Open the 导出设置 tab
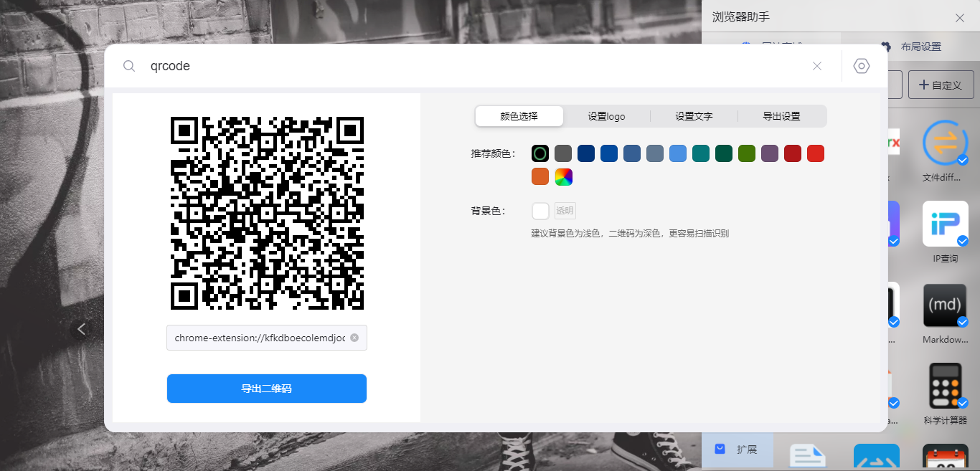This screenshot has width=980, height=471. pyautogui.click(x=782, y=115)
